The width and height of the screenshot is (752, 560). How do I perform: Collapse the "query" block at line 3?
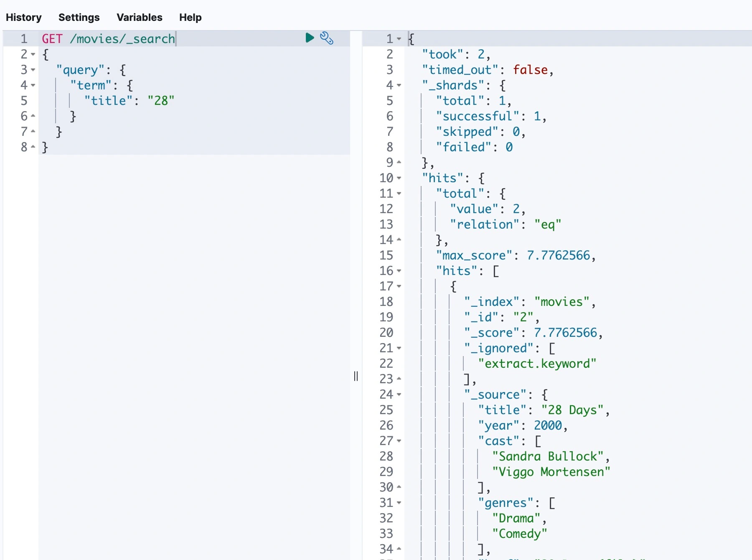33,70
